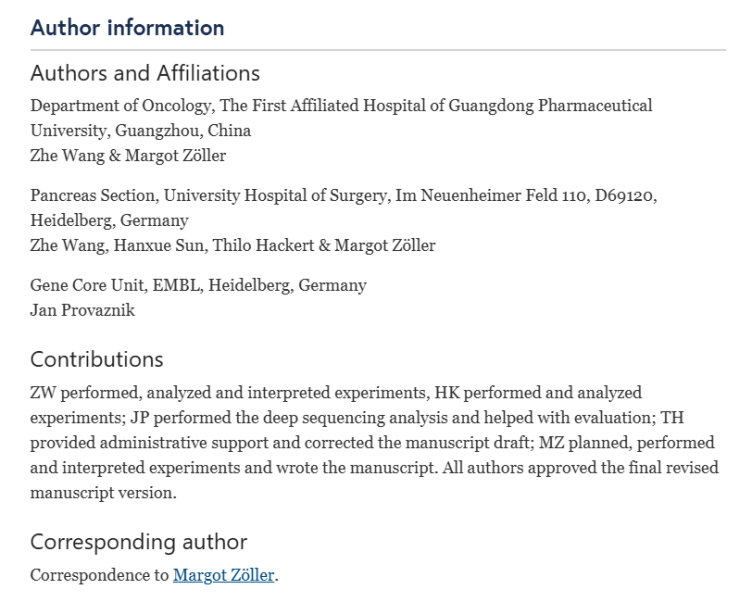The width and height of the screenshot is (752, 602).
Task: Click Gene Core Unit, EMBL affiliation
Action: (x=198, y=285)
